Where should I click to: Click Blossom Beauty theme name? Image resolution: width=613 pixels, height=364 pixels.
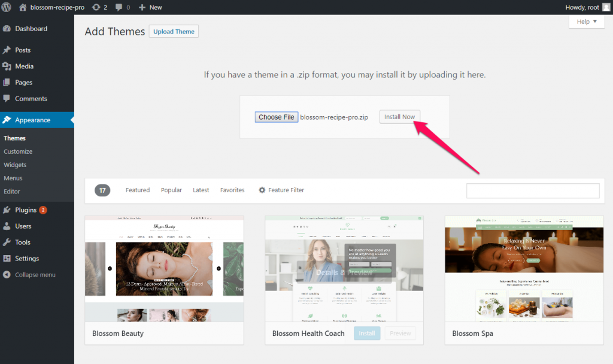[118, 333]
